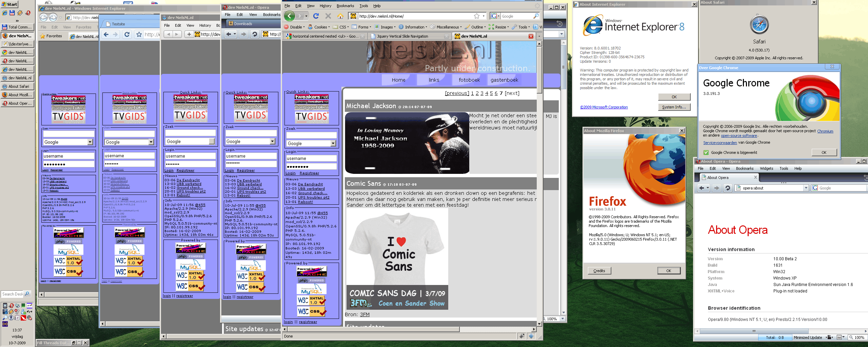This screenshot has width=868, height=347.
Task: Reload the page in Firefox toolbar
Action: [316, 16]
